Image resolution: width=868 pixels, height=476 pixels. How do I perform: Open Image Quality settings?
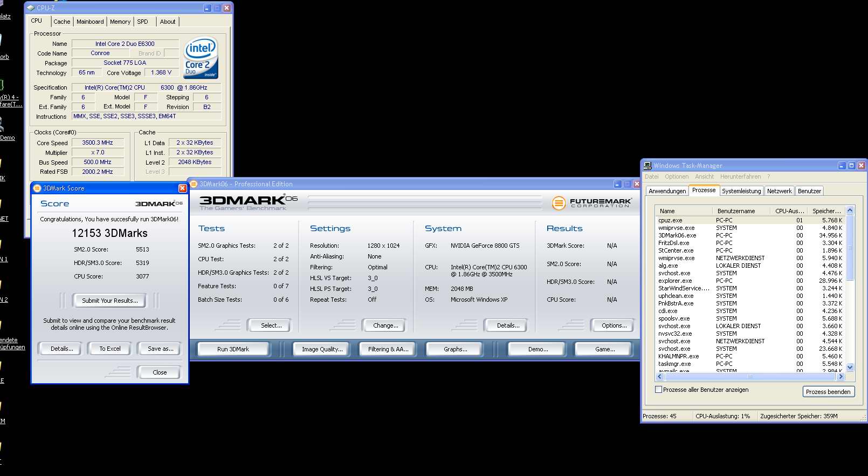coord(322,349)
